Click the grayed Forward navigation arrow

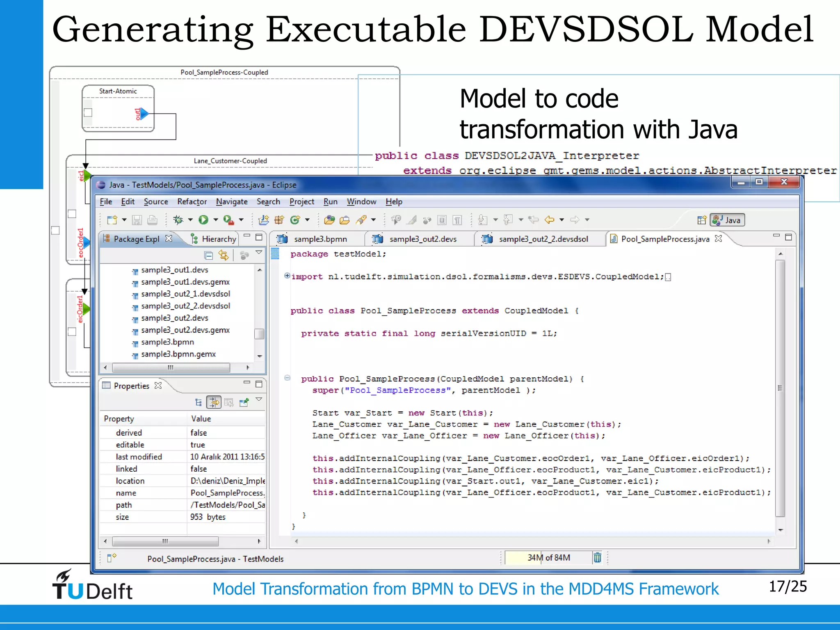click(575, 220)
